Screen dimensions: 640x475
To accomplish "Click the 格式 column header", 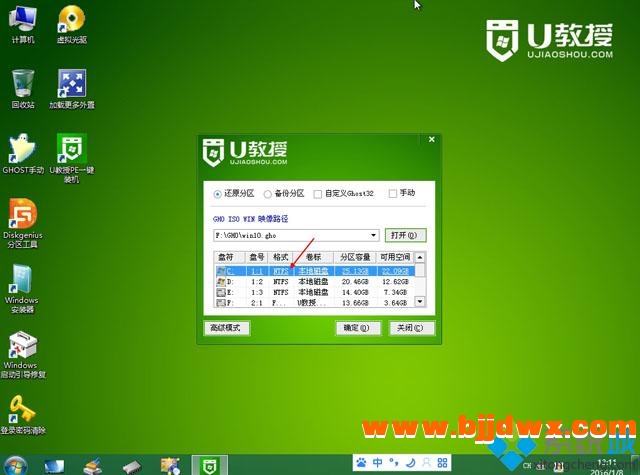I will pyautogui.click(x=281, y=257).
